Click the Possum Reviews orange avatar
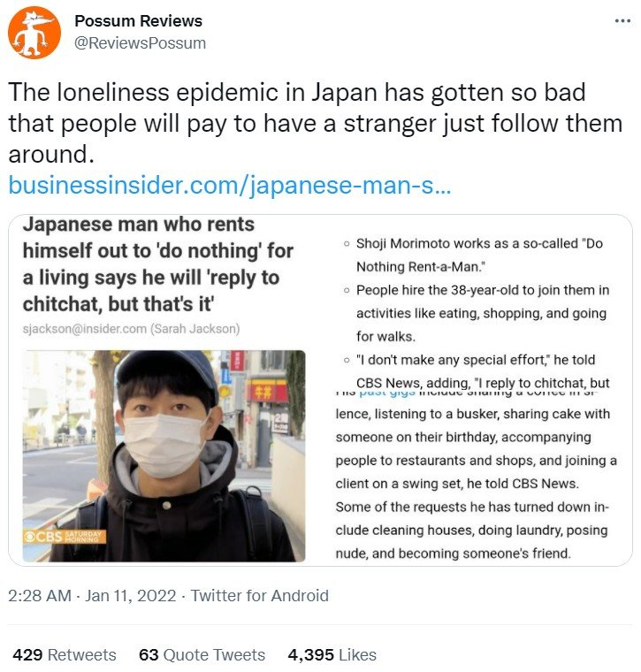Screen dimensions: 641x672 tap(34, 32)
